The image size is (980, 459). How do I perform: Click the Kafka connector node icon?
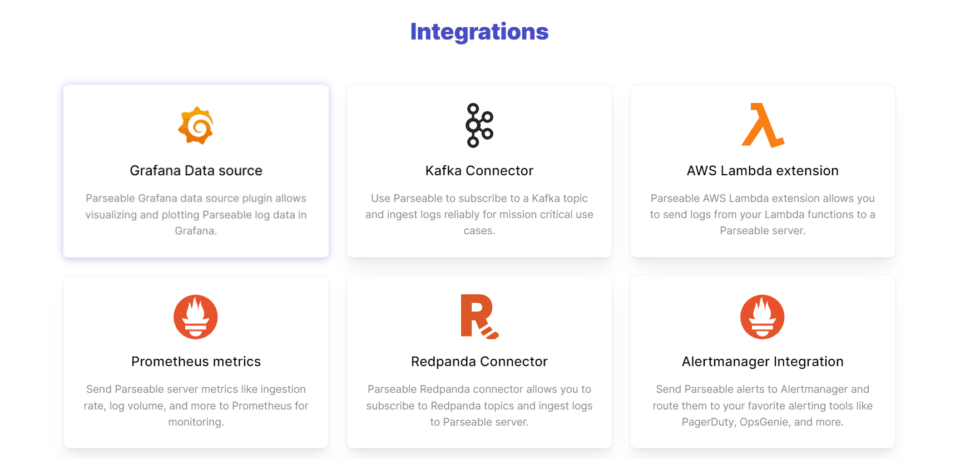tap(479, 125)
